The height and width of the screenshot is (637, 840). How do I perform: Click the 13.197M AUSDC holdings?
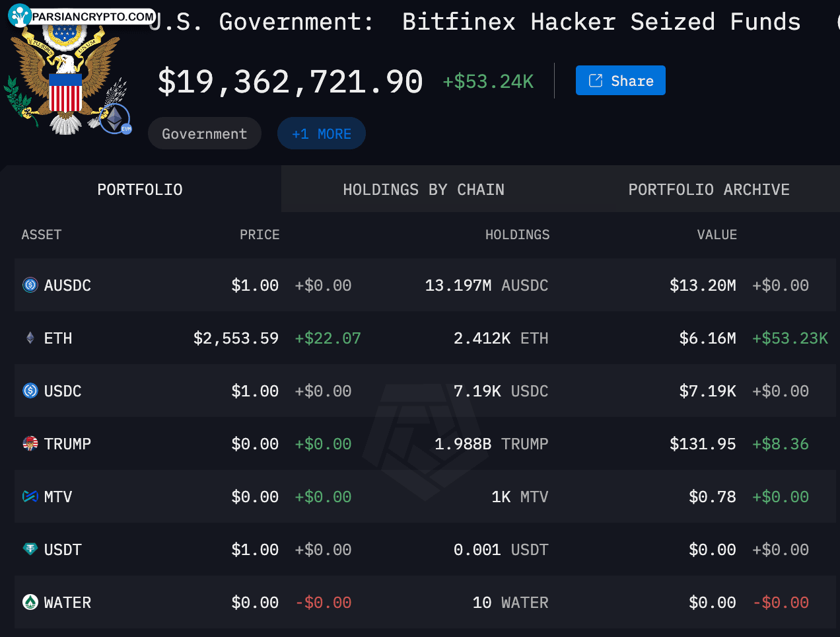pos(487,285)
